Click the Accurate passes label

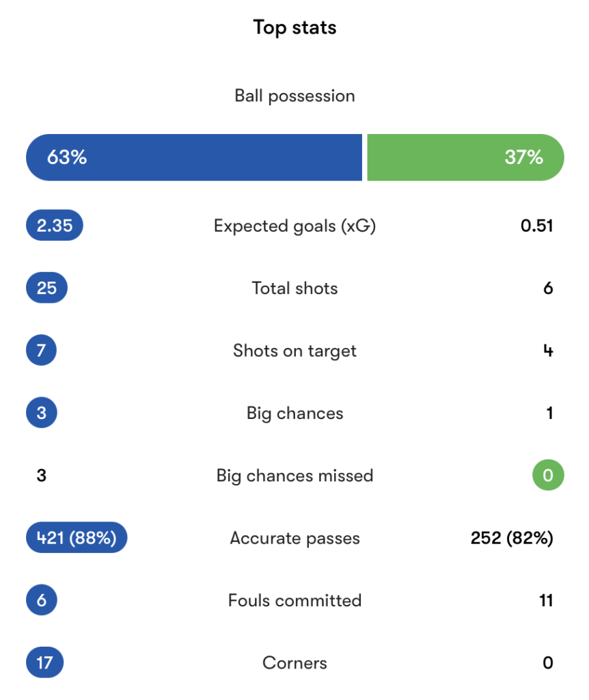[294, 538]
